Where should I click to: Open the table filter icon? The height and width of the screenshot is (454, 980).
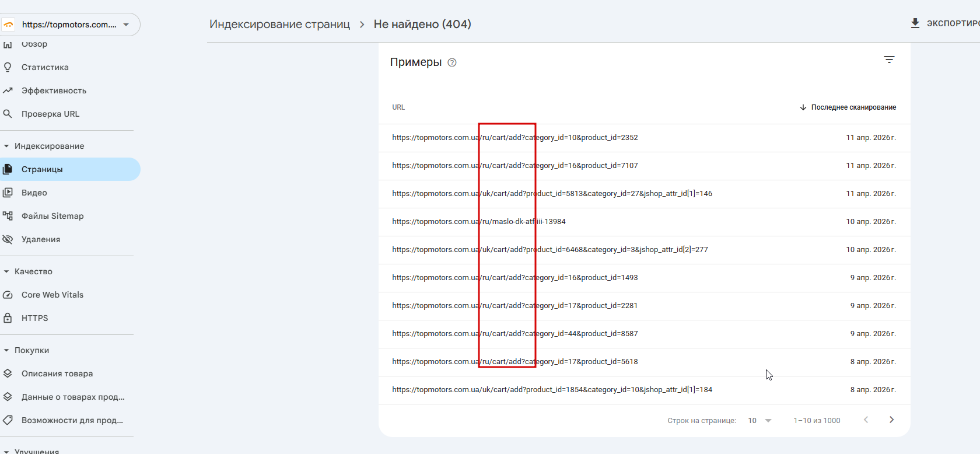pos(889,60)
